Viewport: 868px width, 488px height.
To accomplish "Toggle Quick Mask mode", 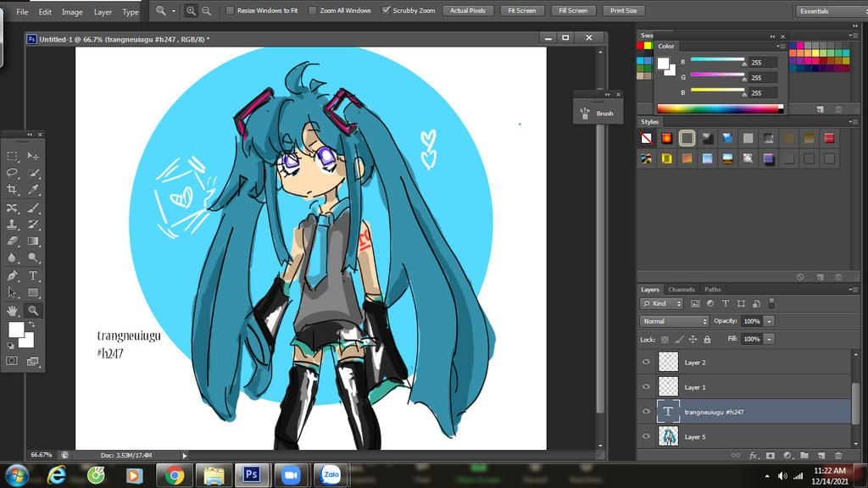I will coord(12,361).
